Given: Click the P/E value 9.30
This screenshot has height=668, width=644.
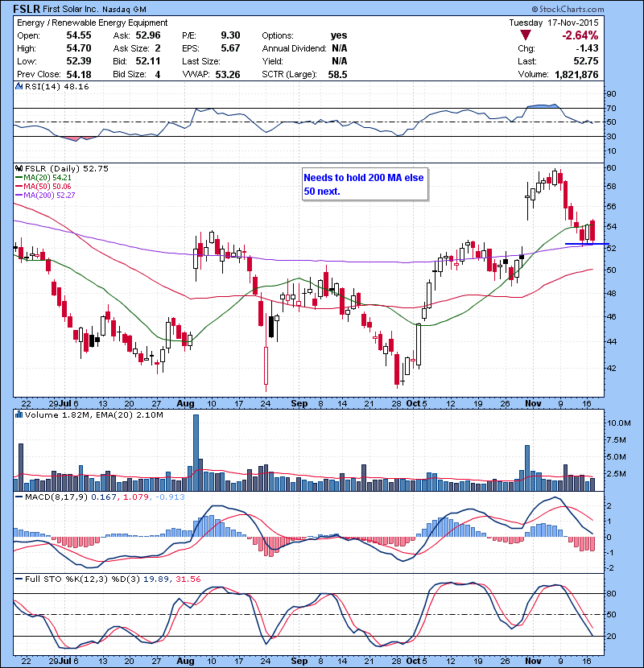Looking at the screenshot, I should [230, 35].
